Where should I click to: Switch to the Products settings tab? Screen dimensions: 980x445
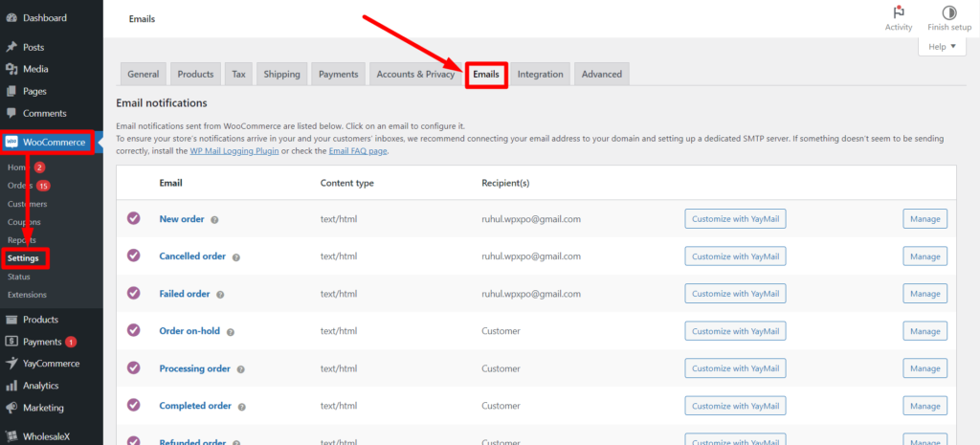[x=195, y=74]
